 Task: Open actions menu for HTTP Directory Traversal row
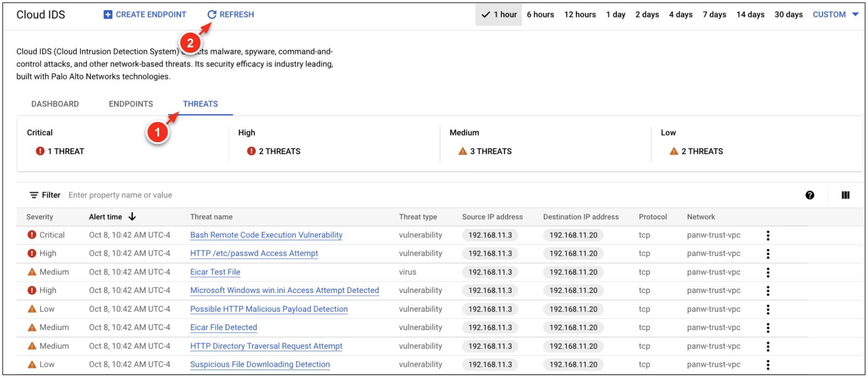tap(768, 346)
